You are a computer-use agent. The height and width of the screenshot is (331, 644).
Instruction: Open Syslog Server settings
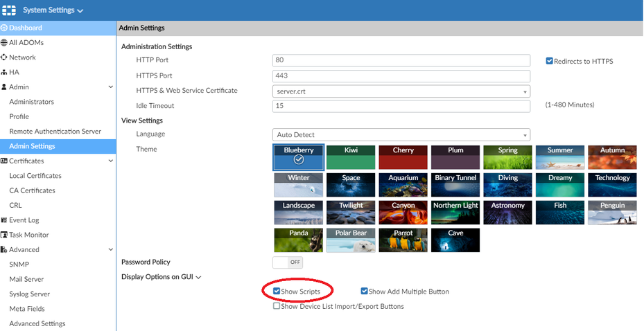(x=58, y=294)
